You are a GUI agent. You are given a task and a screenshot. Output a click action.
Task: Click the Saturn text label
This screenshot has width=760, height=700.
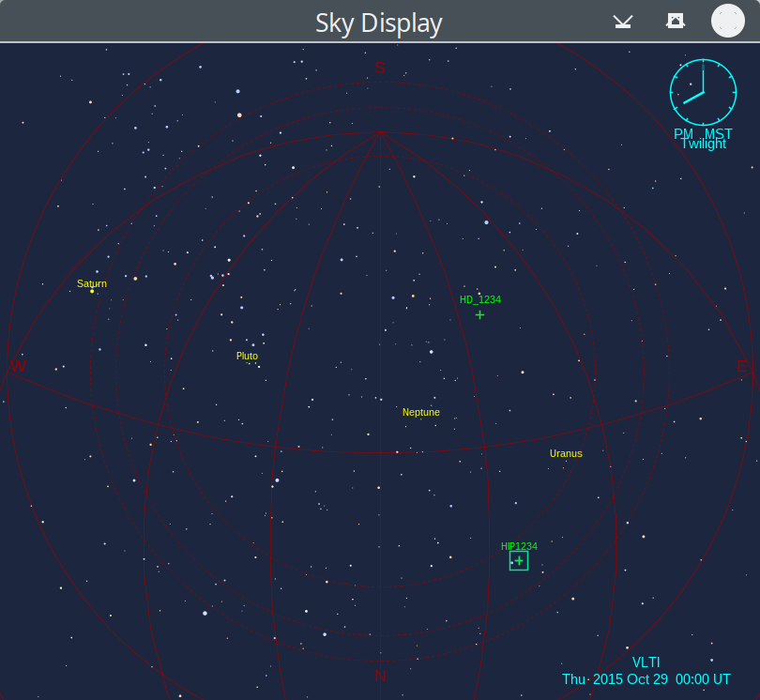(92, 283)
